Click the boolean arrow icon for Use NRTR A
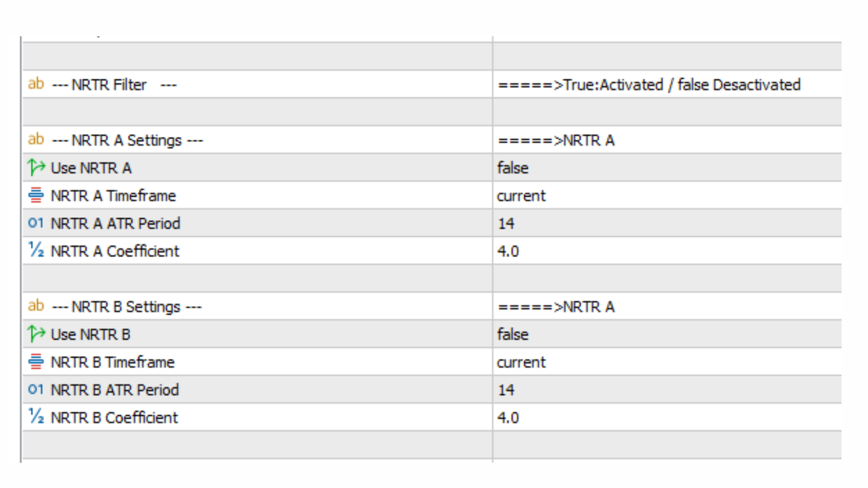The height and width of the screenshot is (488, 868). click(x=35, y=167)
